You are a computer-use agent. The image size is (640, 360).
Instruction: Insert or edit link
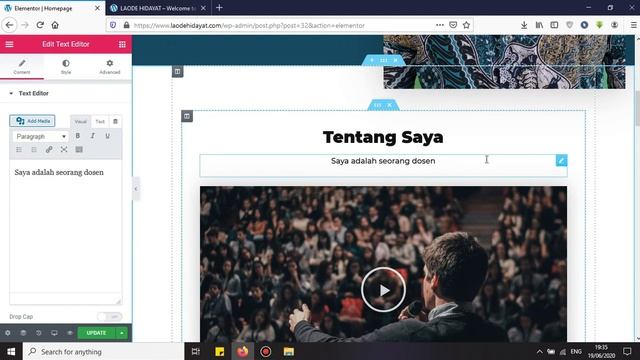pyautogui.click(x=49, y=150)
